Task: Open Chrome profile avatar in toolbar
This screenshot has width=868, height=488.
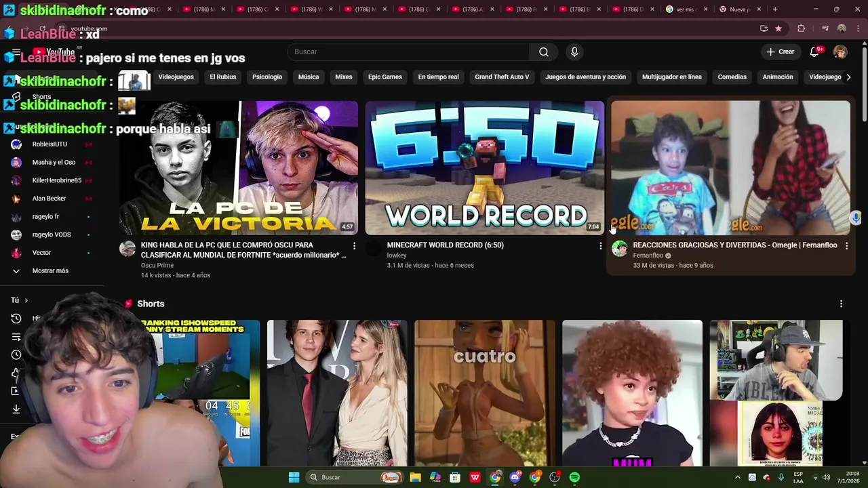Action: pyautogui.click(x=842, y=28)
